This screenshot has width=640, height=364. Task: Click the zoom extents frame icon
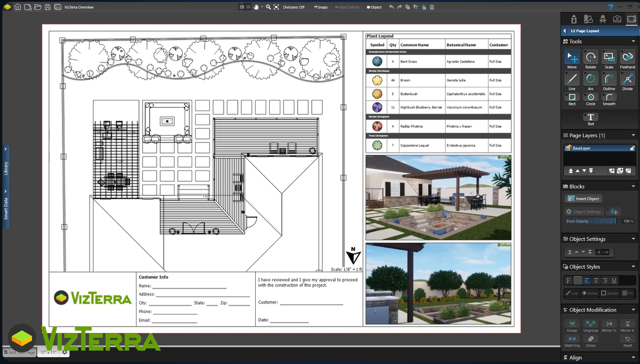tap(276, 7)
